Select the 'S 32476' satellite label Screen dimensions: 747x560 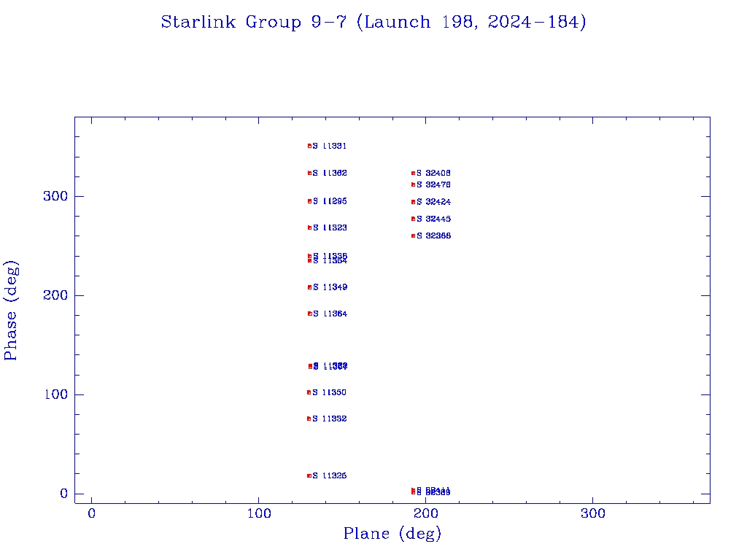point(433,184)
